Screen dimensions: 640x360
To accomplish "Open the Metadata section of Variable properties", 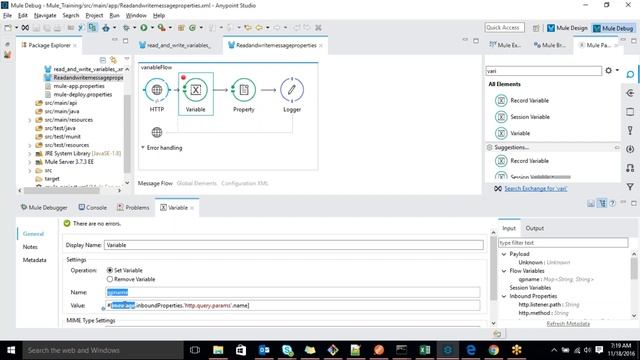I will (34, 260).
